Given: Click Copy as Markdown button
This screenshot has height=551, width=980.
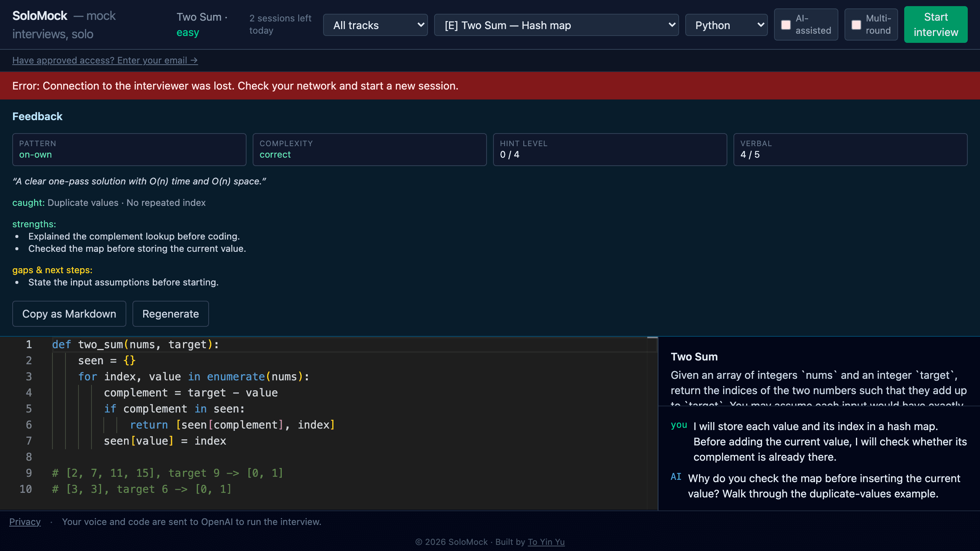Looking at the screenshot, I should 69,314.
